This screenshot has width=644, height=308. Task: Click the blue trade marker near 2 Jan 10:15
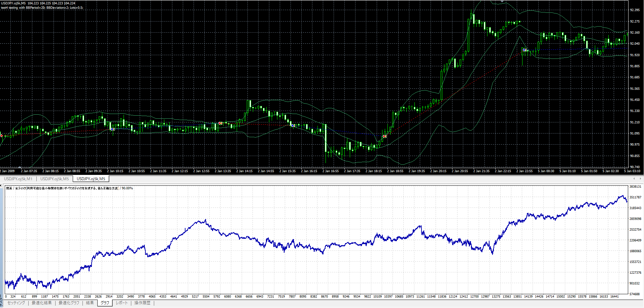tap(112, 129)
